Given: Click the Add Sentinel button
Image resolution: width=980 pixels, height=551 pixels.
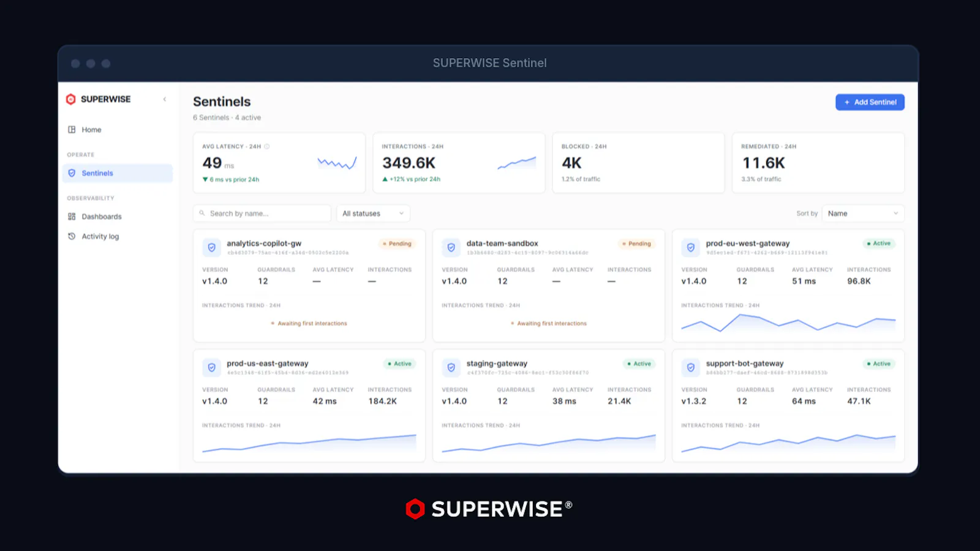Looking at the screenshot, I should (870, 102).
